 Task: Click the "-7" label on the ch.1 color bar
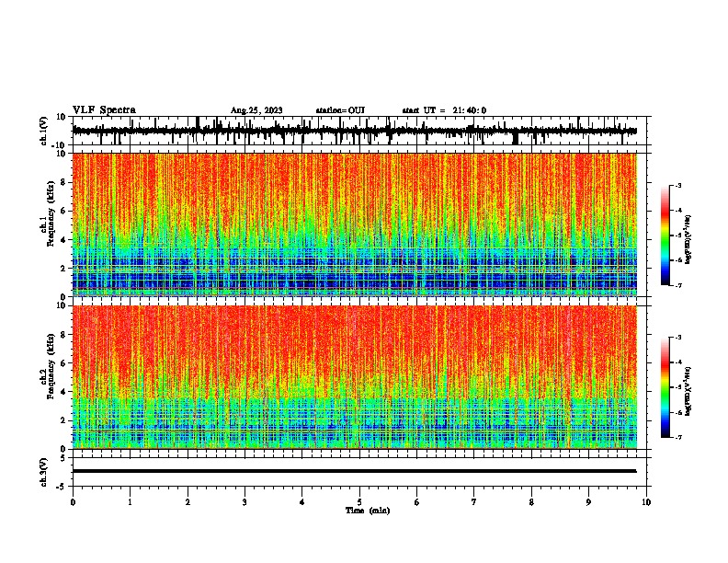tap(677, 285)
